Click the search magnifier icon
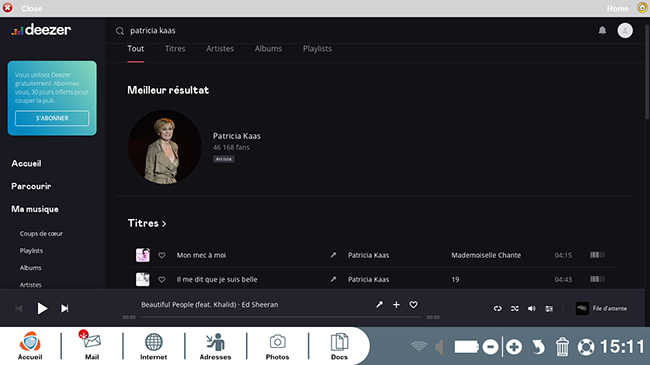Screen dimensions: 650x365 coord(120,31)
